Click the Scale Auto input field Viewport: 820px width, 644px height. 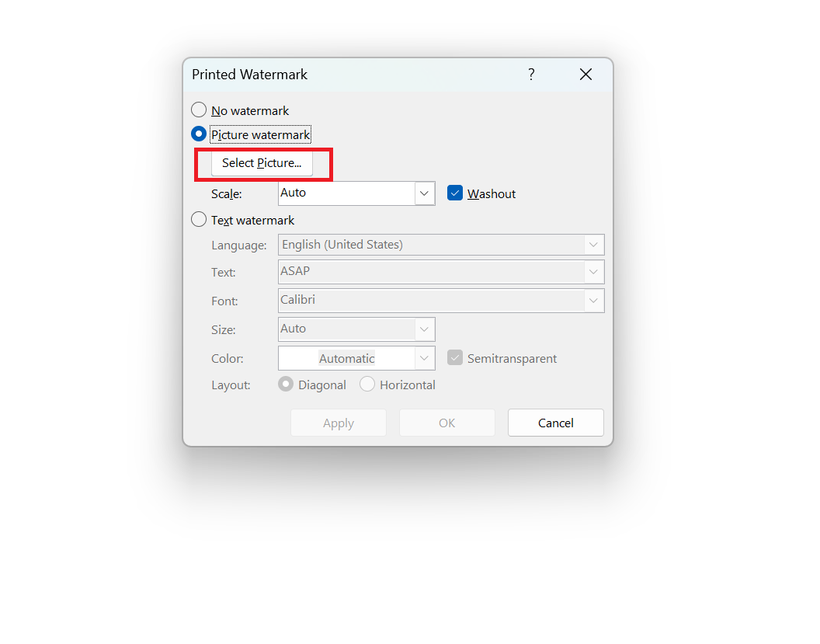pyautogui.click(x=347, y=193)
